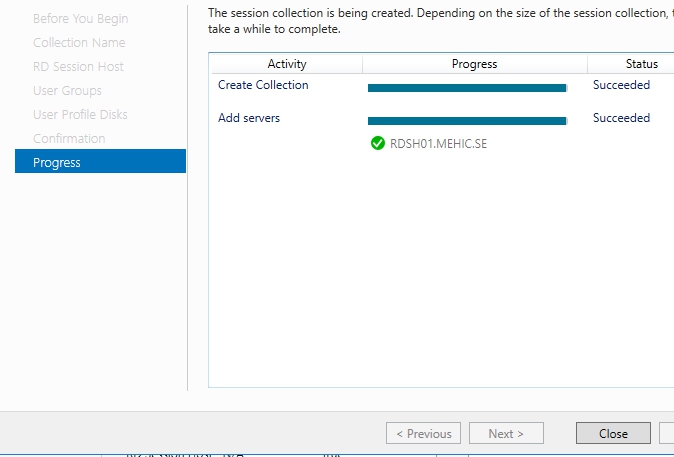This screenshot has height=457, width=674.
Task: Click Succeeded status for Add servers
Action: coord(621,118)
